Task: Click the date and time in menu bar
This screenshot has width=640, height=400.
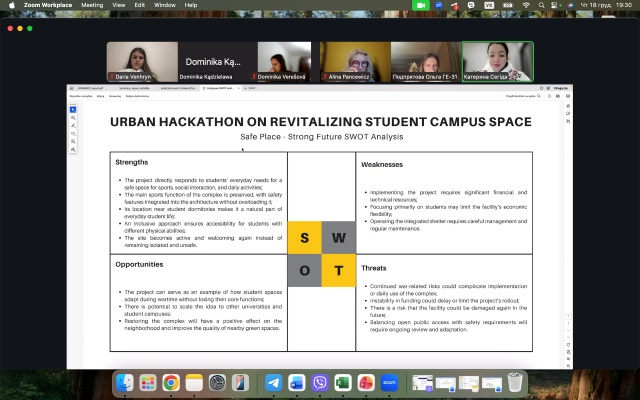Action: coord(610,5)
